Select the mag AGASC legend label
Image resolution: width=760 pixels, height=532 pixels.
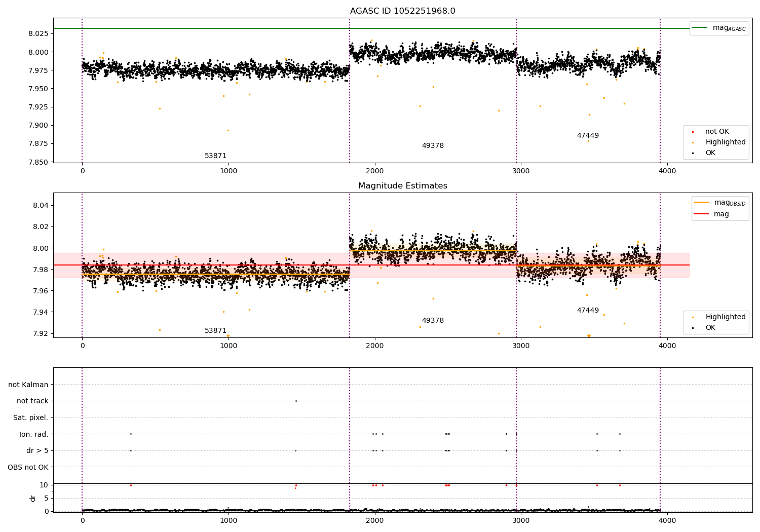(x=729, y=28)
